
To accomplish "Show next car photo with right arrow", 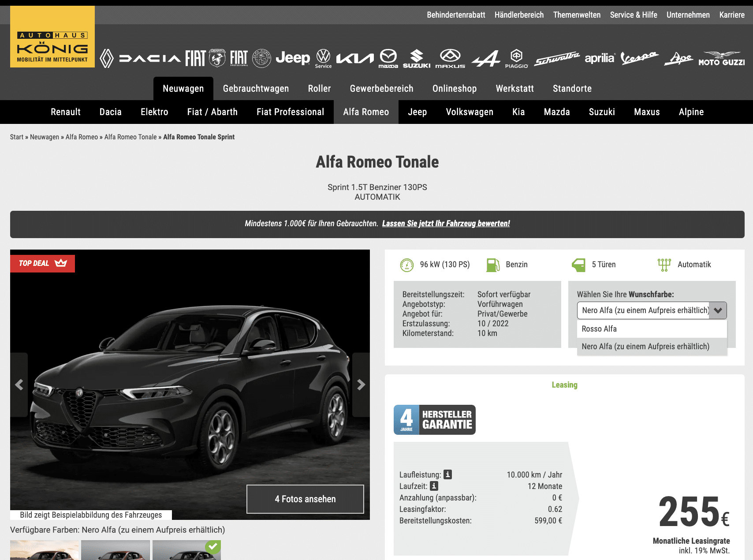I will click(361, 385).
